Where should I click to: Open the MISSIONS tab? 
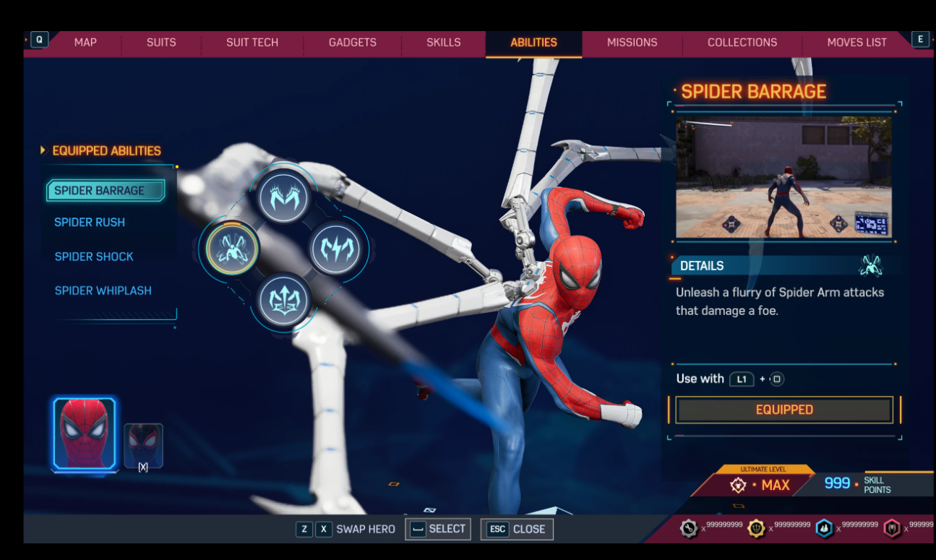(x=632, y=43)
